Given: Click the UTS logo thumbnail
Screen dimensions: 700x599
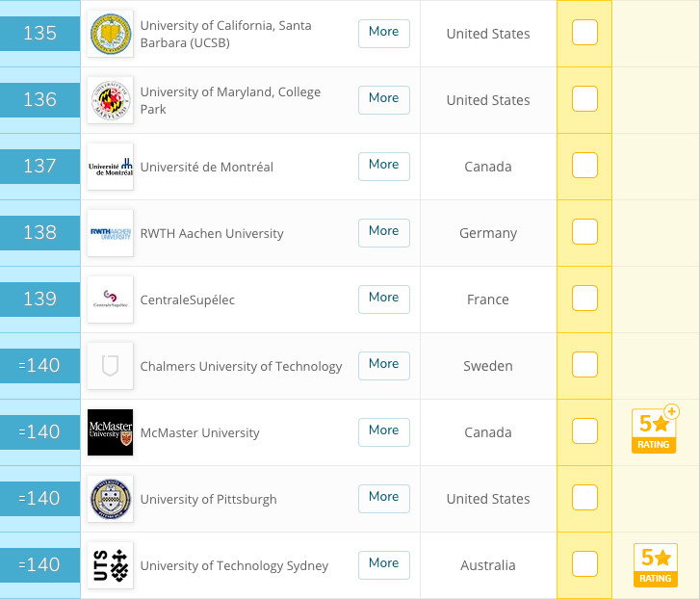Looking at the screenshot, I should [x=111, y=565].
